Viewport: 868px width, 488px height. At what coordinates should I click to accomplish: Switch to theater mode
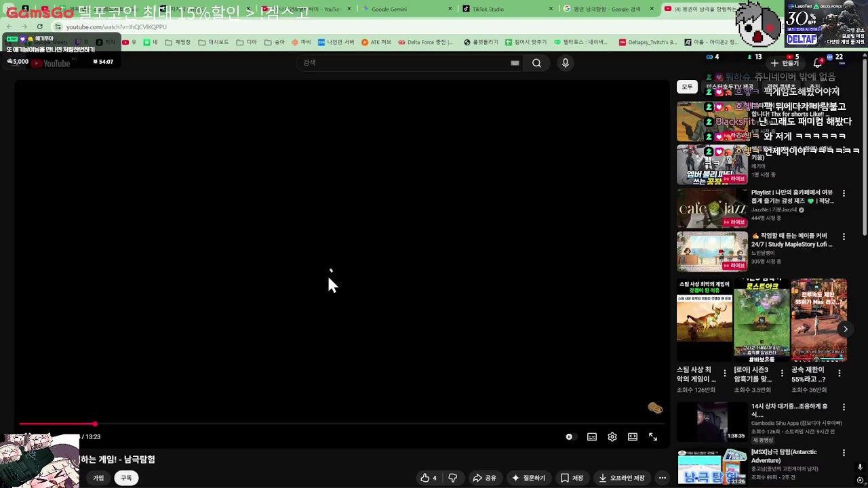click(x=633, y=437)
